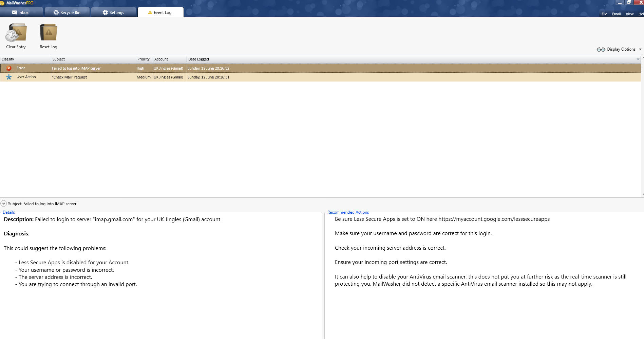Open the Email menu
Screen dimensions: 644x339
(x=616, y=14)
